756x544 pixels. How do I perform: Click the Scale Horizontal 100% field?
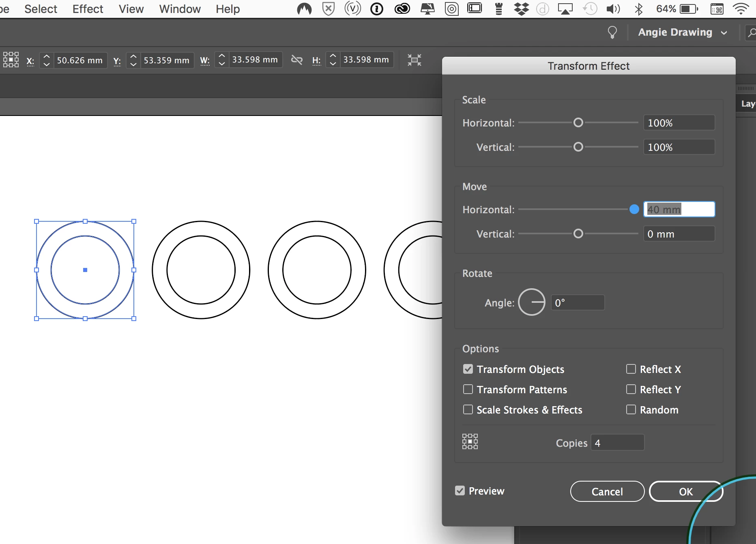pyautogui.click(x=679, y=122)
